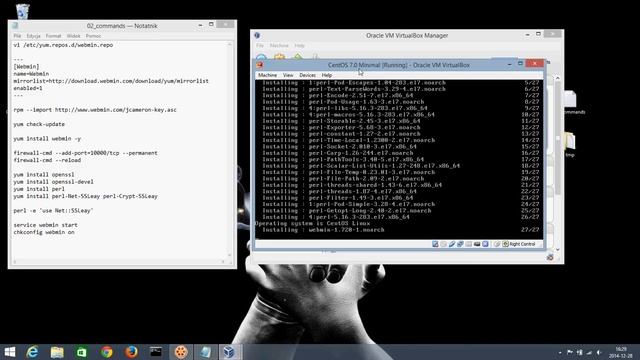The image size is (640, 360).
Task: Click the 'service webmin start' line in Notepad
Action: coord(45,225)
